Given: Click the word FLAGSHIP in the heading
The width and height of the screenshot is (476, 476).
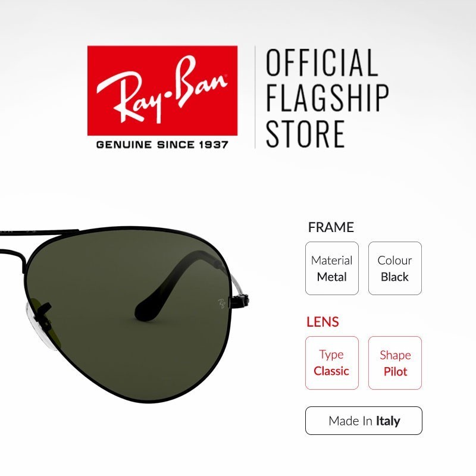Looking at the screenshot, I should (x=327, y=98).
